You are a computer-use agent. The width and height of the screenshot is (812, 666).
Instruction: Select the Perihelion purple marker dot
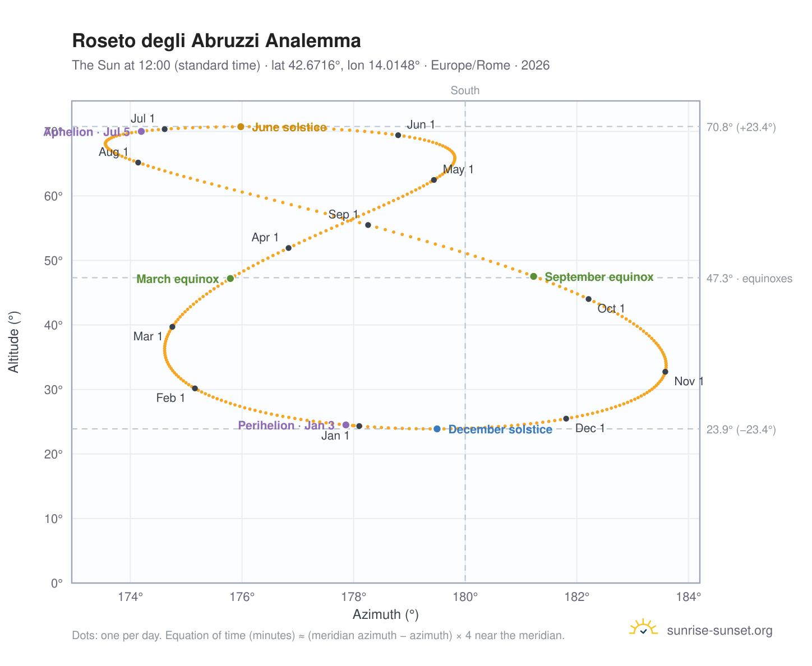coord(345,425)
